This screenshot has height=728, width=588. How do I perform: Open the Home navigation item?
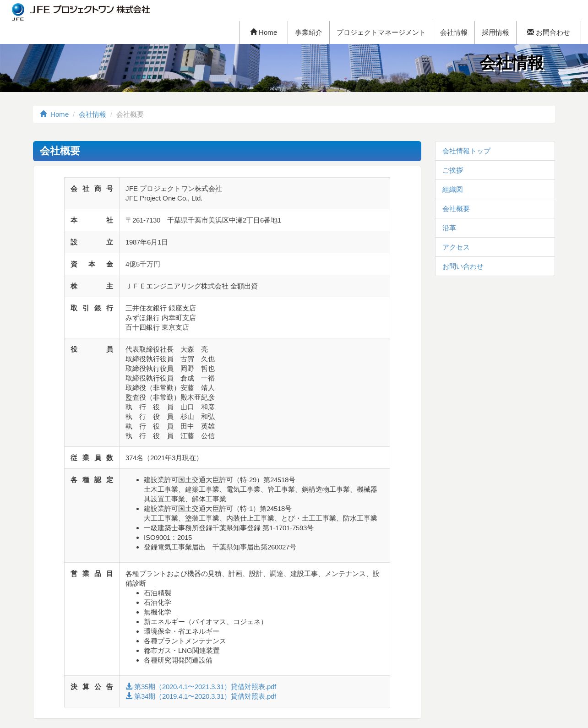coord(263,33)
